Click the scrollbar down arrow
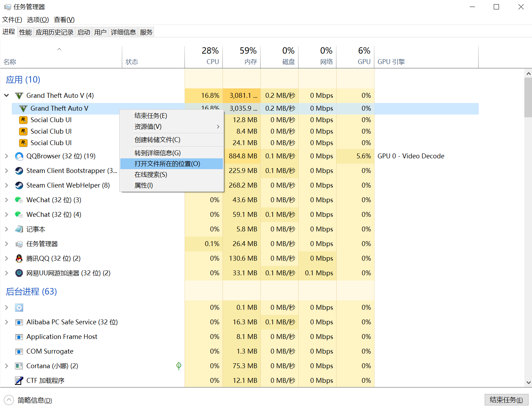Image resolution: width=532 pixels, height=411 pixels. 529,383
